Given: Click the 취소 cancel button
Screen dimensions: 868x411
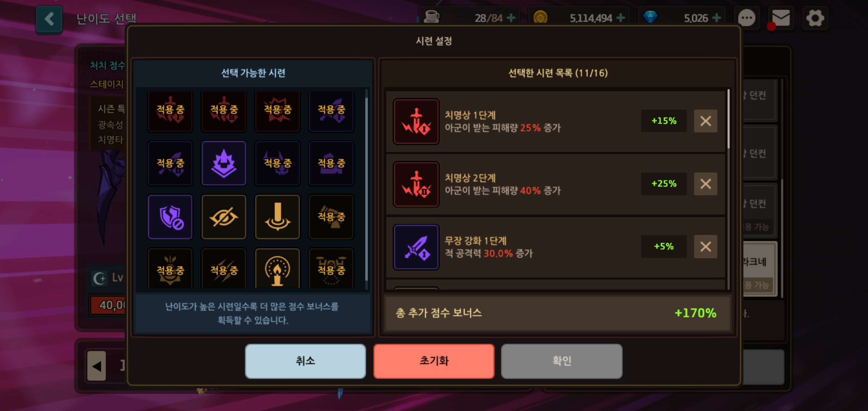Looking at the screenshot, I should pos(305,361).
